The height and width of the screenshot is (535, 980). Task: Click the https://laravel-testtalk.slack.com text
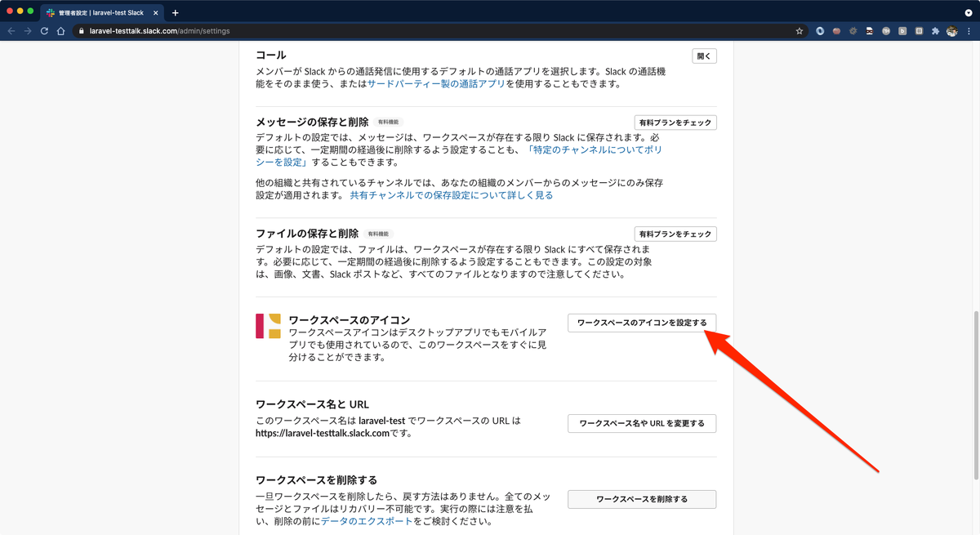[x=322, y=433]
